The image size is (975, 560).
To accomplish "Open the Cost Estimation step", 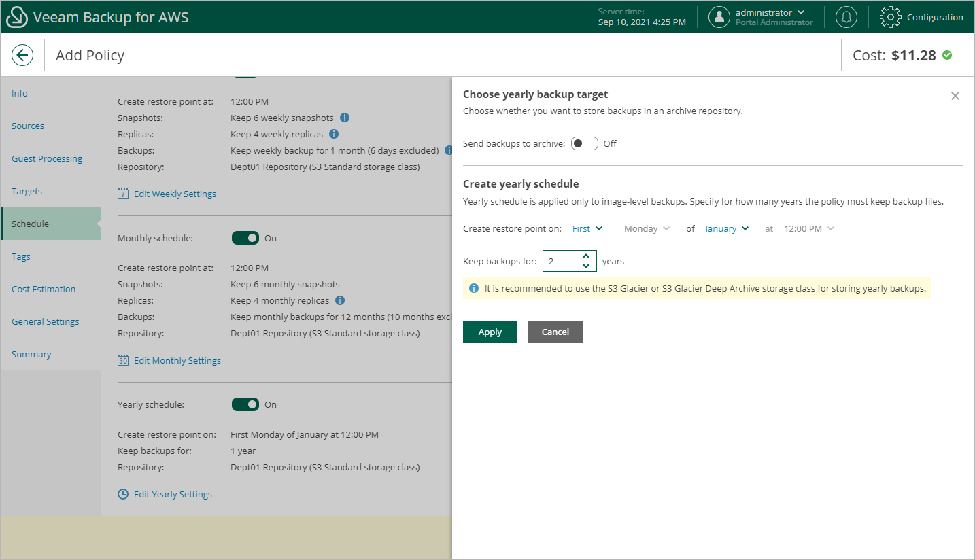I will tap(44, 290).
